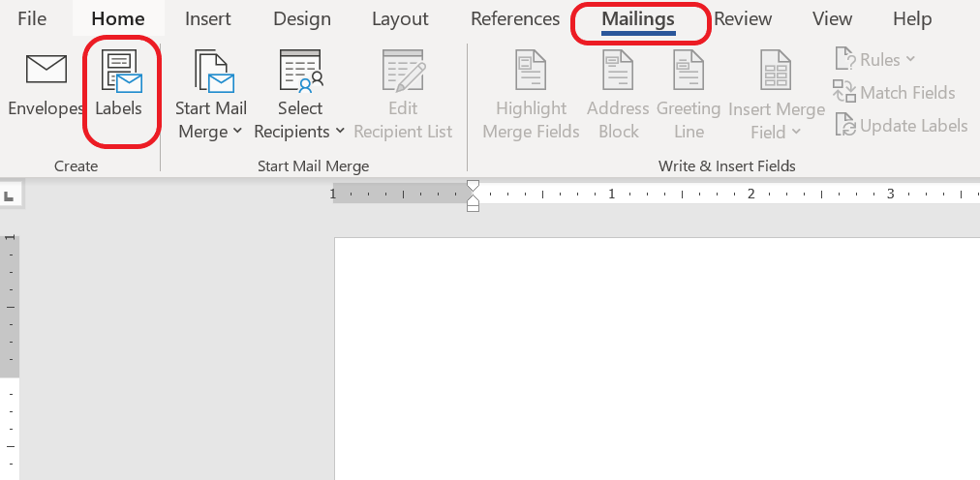Click Highlight Merge Fields icon
The image size is (980, 480).
click(x=531, y=73)
